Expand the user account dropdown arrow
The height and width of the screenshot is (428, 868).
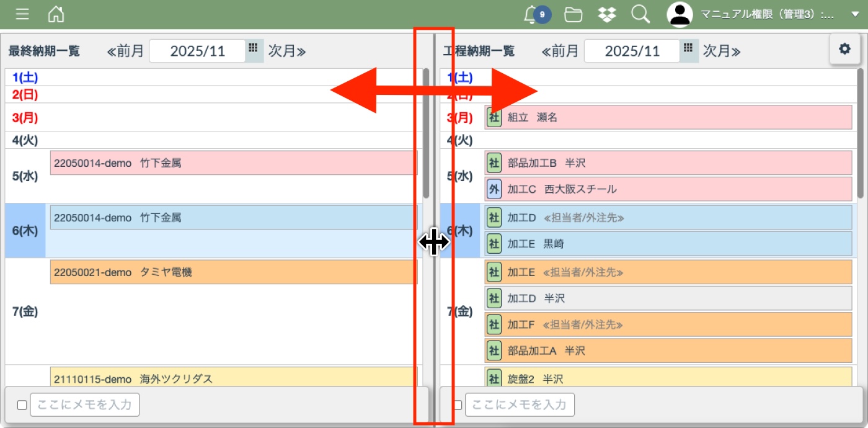[x=855, y=15]
